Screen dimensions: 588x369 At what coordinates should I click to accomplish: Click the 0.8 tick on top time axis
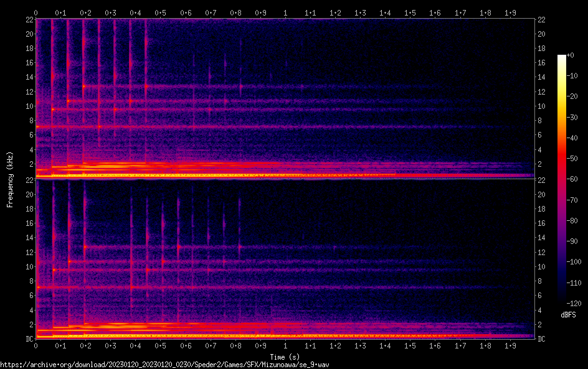point(235,12)
